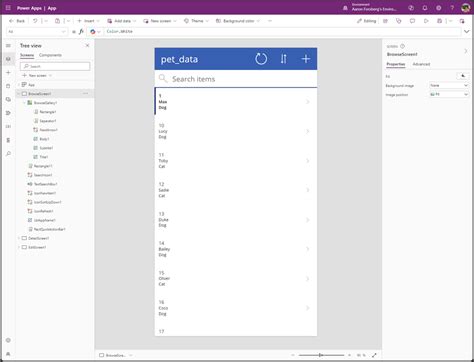Viewport: 474px width, 362px height.
Task: Open the Power Automate rail icon
Action: [x=8, y=113]
